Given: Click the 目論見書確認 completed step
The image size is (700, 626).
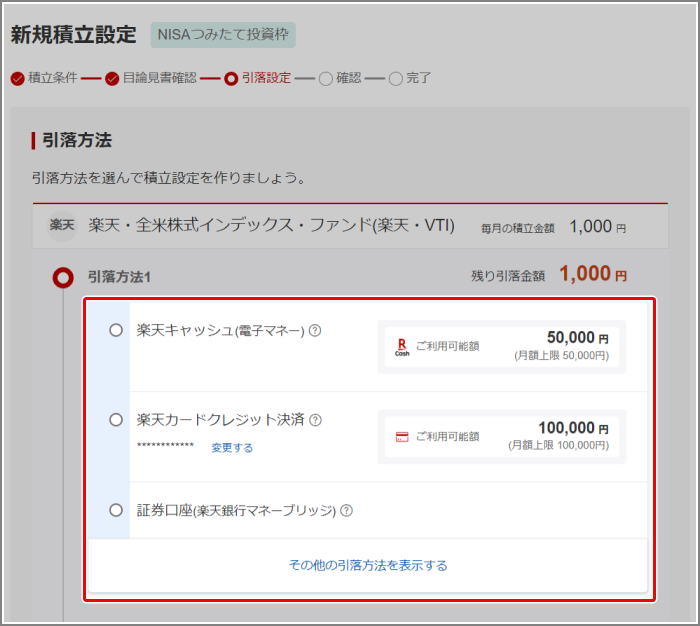Looking at the screenshot, I should tap(151, 78).
